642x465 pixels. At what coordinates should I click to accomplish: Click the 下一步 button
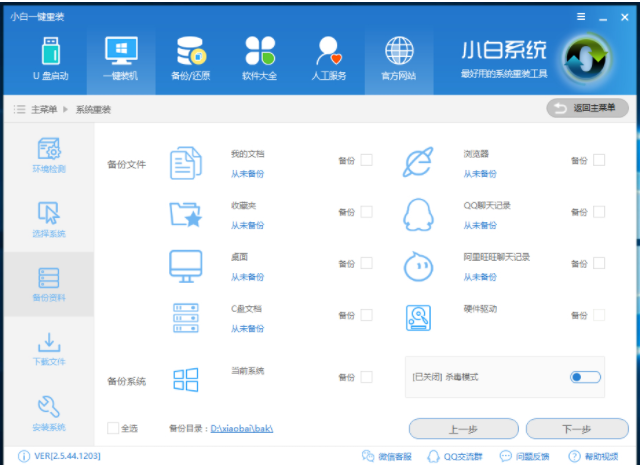pyautogui.click(x=577, y=429)
